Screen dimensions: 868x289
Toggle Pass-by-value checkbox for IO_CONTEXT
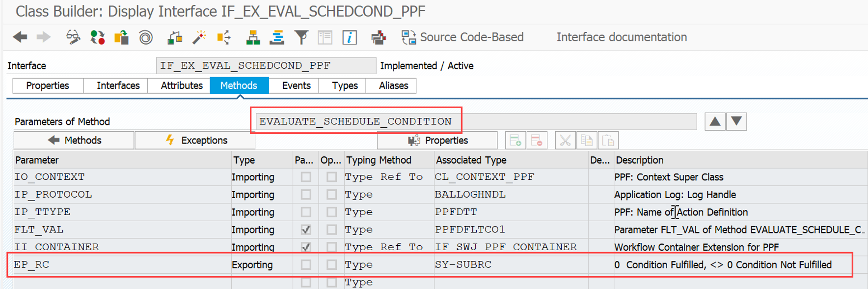pyautogui.click(x=306, y=177)
